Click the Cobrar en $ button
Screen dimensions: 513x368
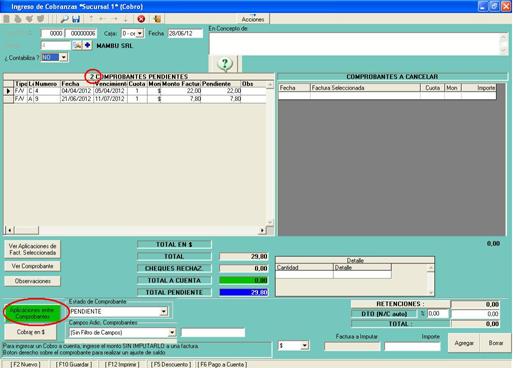(30, 332)
